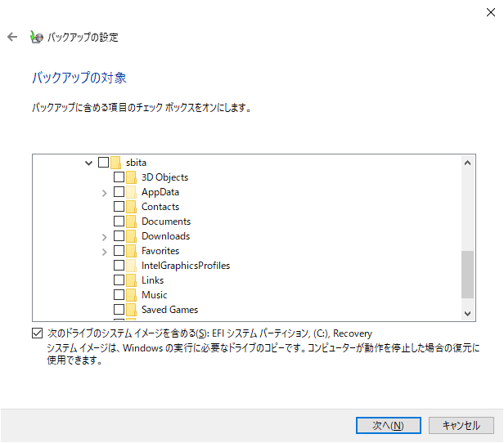Click the scroll down arrow in folder tree
Viewport: 504px width, 443px height.
click(x=468, y=313)
